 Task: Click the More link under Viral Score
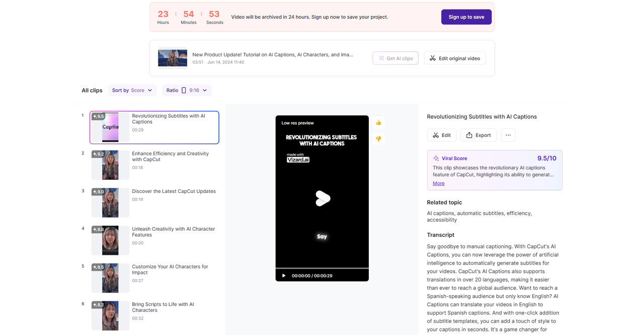point(439,183)
